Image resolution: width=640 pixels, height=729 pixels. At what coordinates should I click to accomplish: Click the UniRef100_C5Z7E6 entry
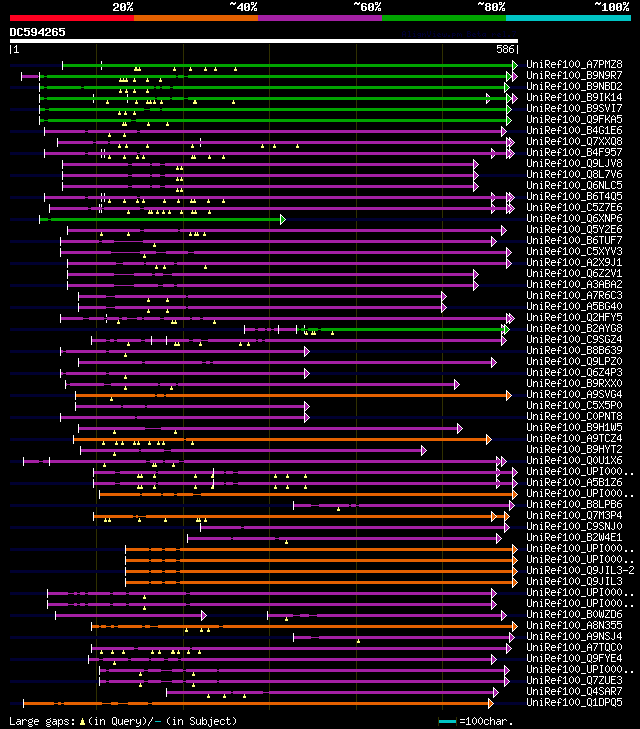click(x=574, y=207)
